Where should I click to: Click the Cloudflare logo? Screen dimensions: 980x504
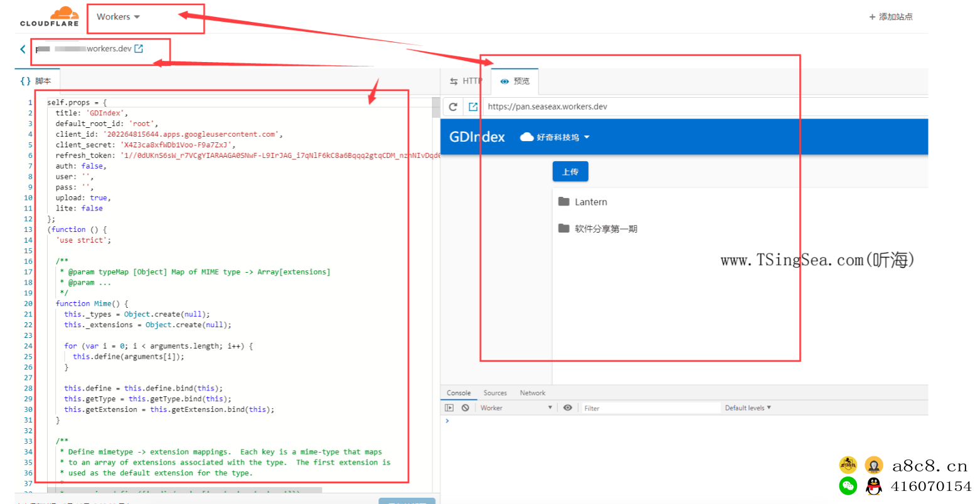tap(50, 16)
